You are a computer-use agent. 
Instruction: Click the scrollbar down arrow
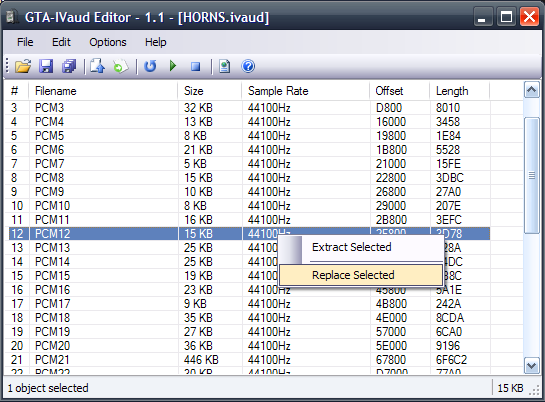[x=531, y=366]
